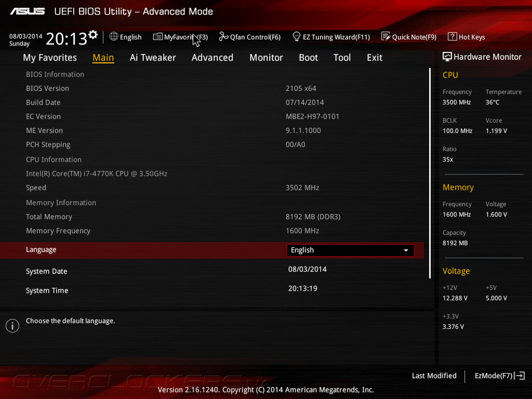This screenshot has width=532, height=399.
Task: Click the globe language icon
Action: pos(114,36)
